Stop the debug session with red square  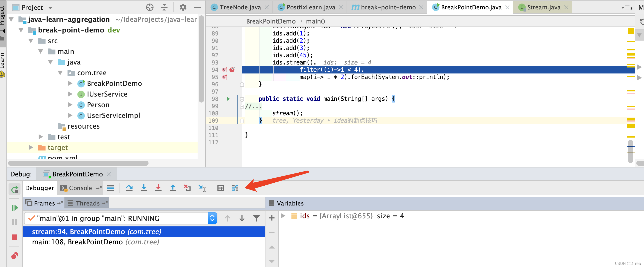point(14,237)
